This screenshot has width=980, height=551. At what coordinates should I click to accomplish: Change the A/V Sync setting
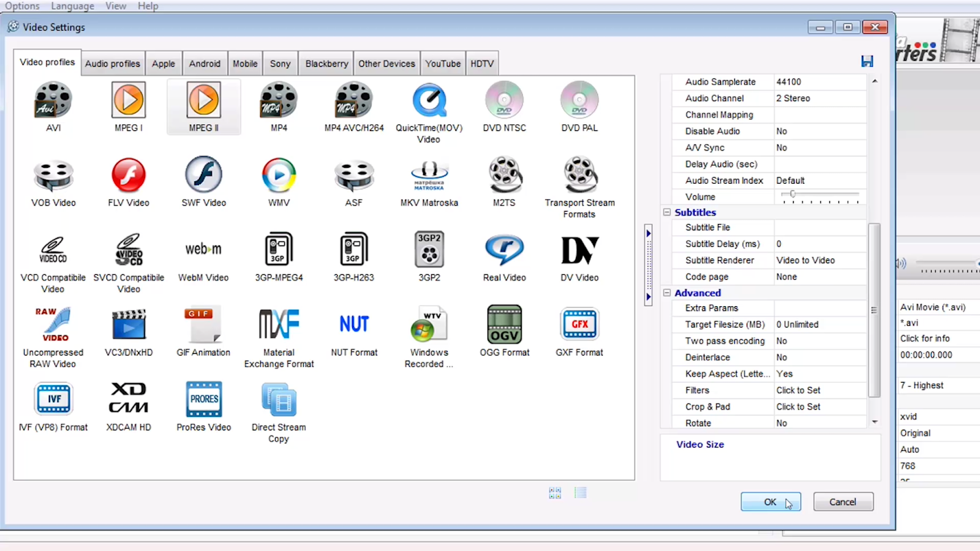[x=820, y=148]
